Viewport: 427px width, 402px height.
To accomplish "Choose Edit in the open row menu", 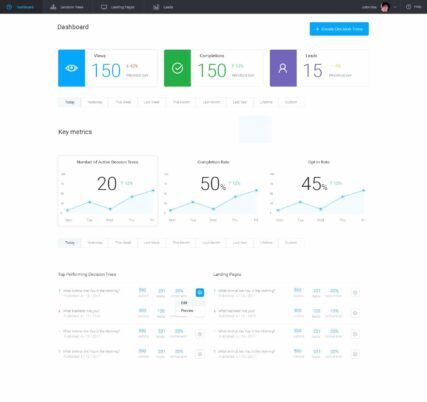I will pyautogui.click(x=184, y=303).
